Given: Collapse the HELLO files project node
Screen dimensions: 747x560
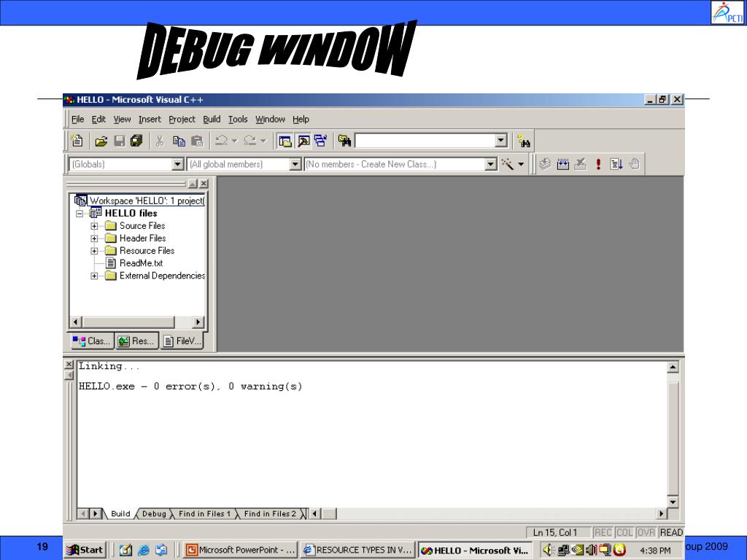Looking at the screenshot, I should pos(80,214).
